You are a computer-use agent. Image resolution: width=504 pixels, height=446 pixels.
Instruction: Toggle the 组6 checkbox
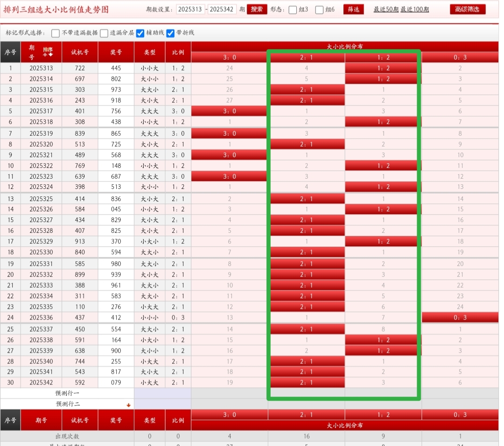(319, 10)
